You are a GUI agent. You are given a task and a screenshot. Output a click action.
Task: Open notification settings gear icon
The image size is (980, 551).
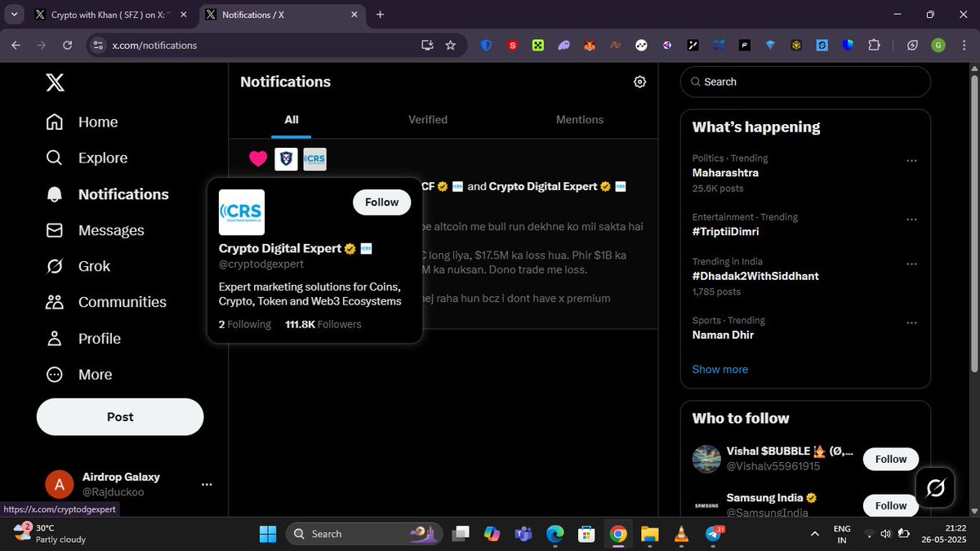(x=640, y=82)
